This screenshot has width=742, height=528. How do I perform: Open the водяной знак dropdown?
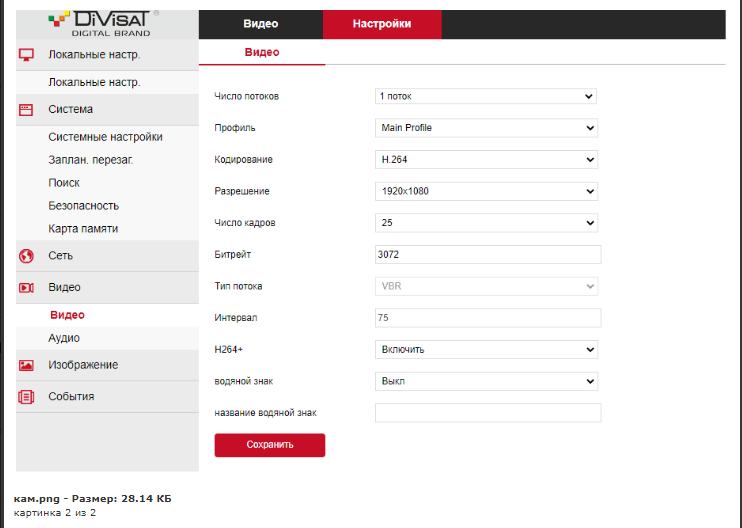(486, 381)
